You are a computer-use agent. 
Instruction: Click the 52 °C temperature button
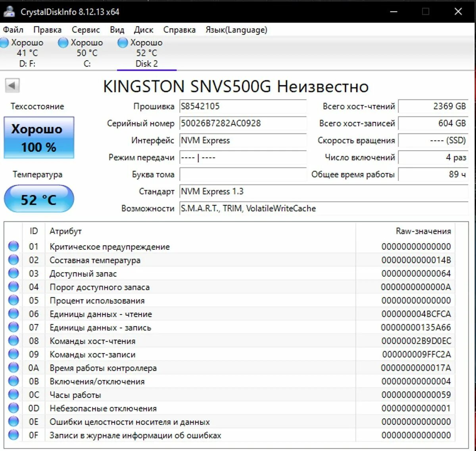click(39, 199)
